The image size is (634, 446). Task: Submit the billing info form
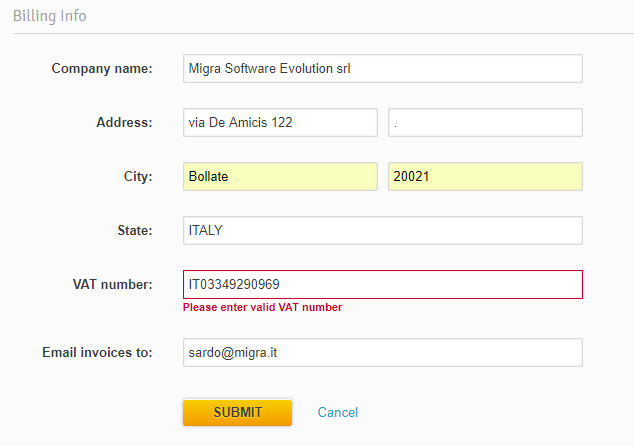(x=237, y=412)
